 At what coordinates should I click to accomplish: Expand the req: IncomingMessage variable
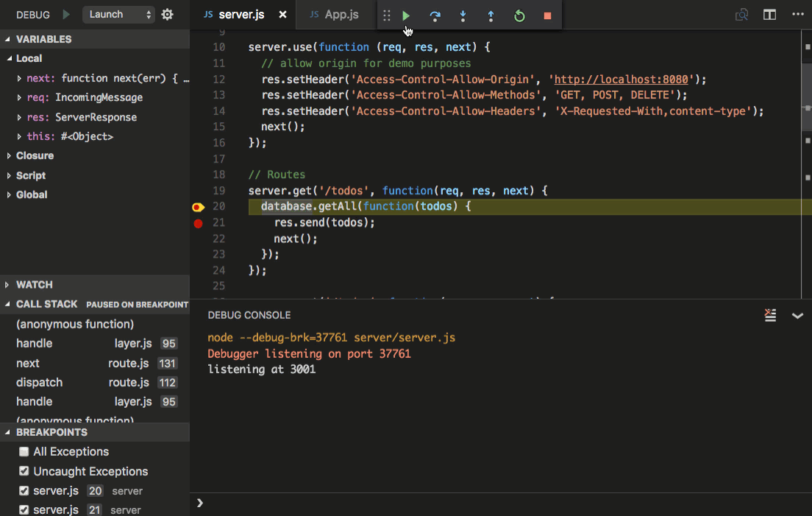pyautogui.click(x=18, y=97)
